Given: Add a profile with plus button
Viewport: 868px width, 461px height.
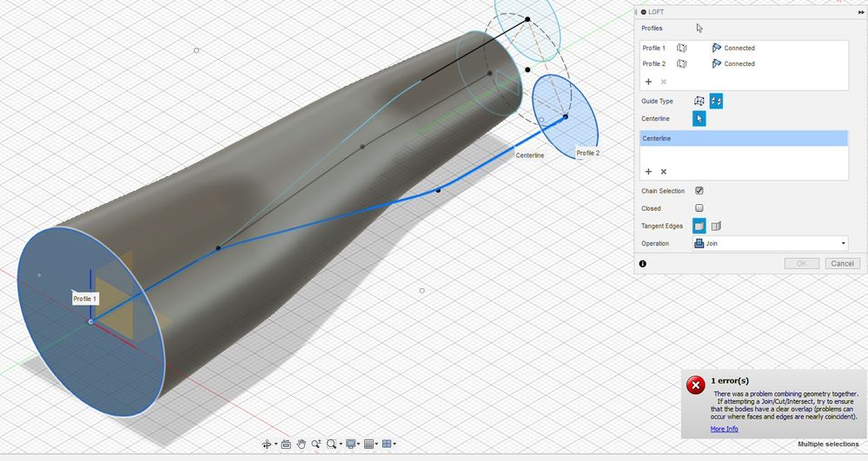Looking at the screenshot, I should click(x=648, y=82).
